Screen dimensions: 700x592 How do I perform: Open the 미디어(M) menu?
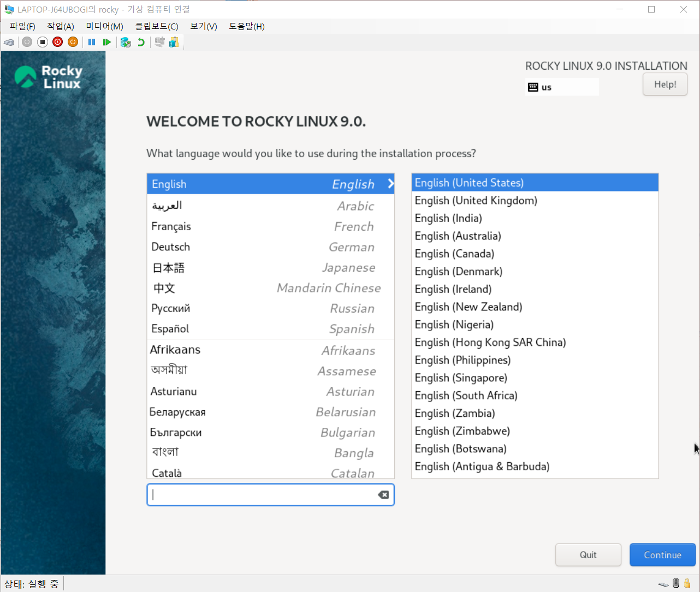[104, 26]
